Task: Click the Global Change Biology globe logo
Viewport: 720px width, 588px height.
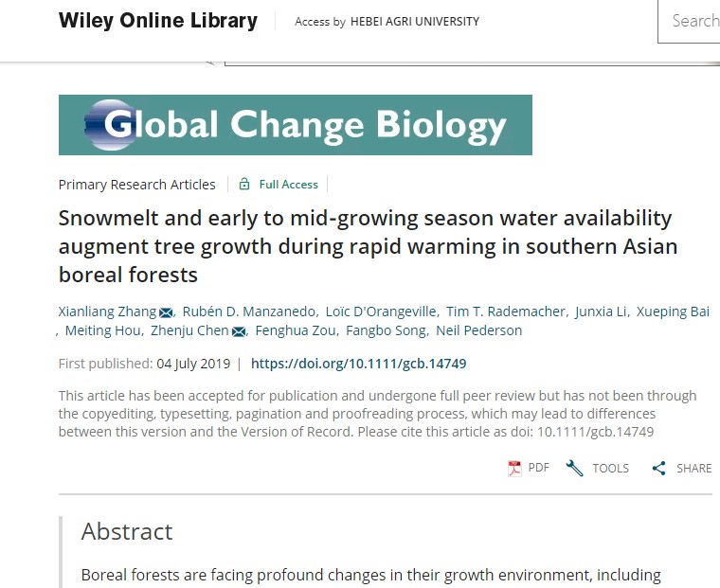Action: point(110,125)
